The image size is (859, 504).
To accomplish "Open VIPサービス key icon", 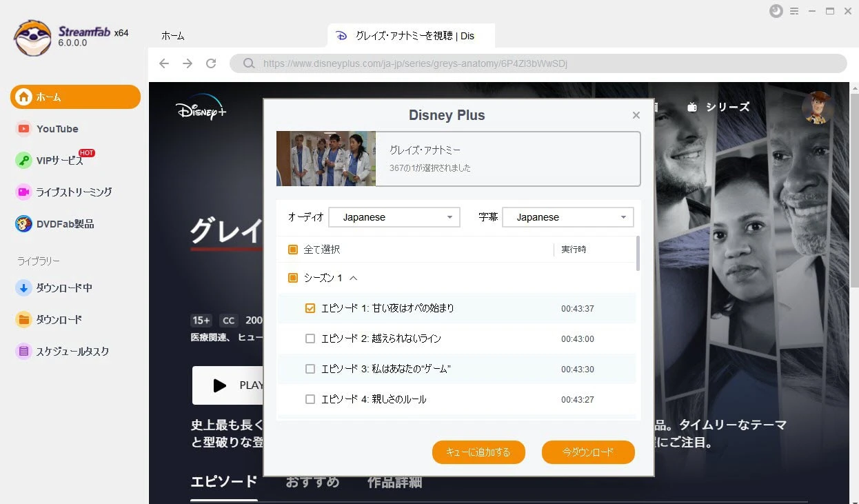I will [23, 161].
